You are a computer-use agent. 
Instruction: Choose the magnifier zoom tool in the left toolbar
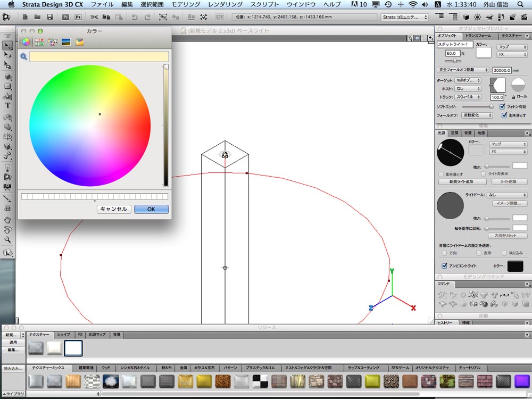(x=7, y=239)
